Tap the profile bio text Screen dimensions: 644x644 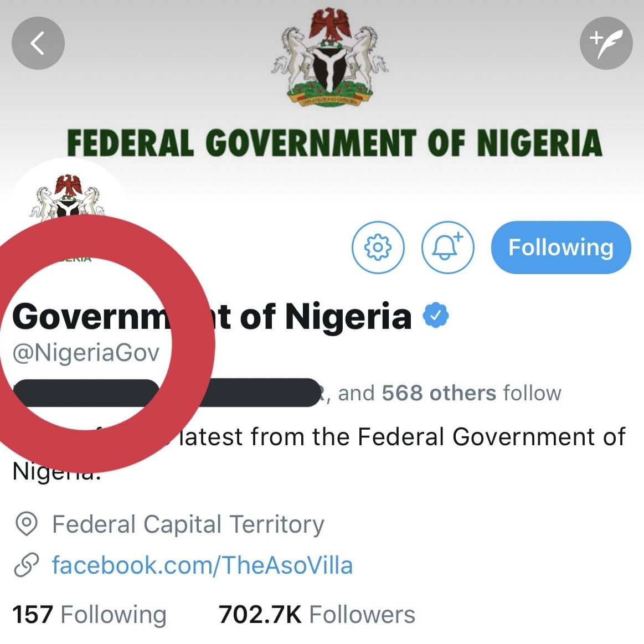pyautogui.click(x=319, y=452)
